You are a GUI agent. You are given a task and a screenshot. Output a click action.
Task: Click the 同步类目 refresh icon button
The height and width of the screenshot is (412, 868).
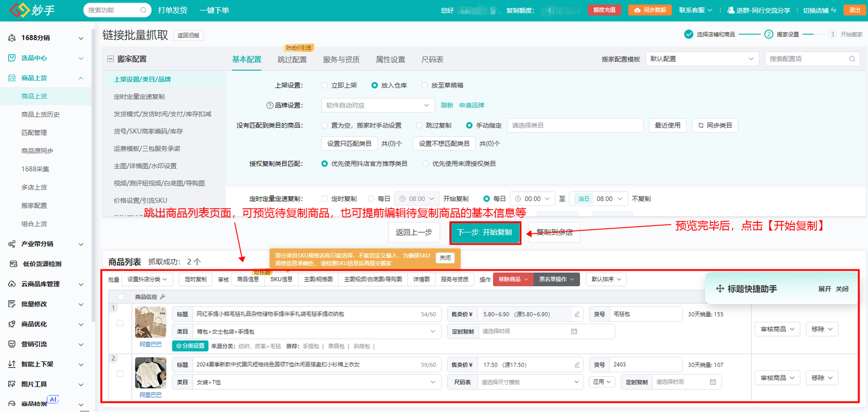point(715,126)
